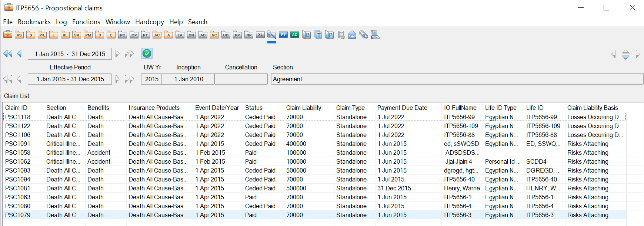This screenshot has height=226, width=644.
Task: Expand the up-down arrow control at right
Action: click(x=625, y=55)
